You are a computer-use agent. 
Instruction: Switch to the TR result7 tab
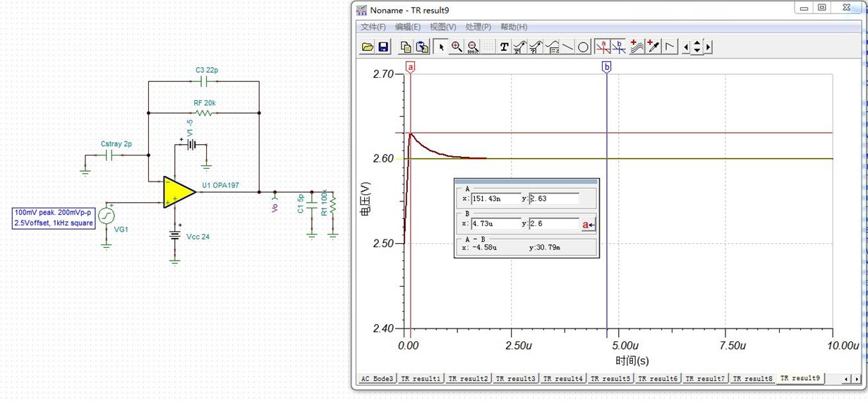tap(706, 379)
